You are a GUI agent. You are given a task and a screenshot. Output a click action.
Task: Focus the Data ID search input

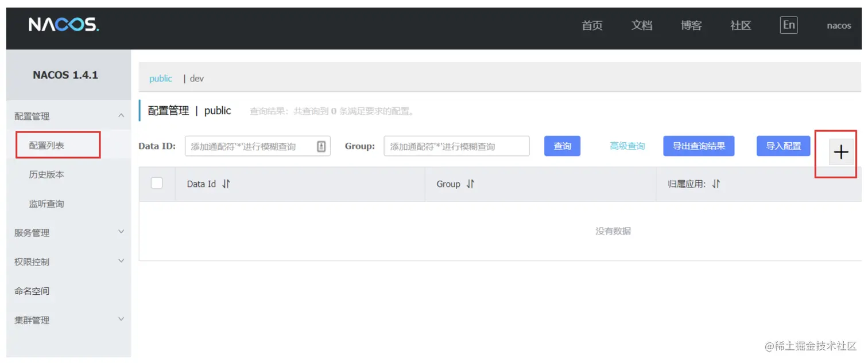257,146
